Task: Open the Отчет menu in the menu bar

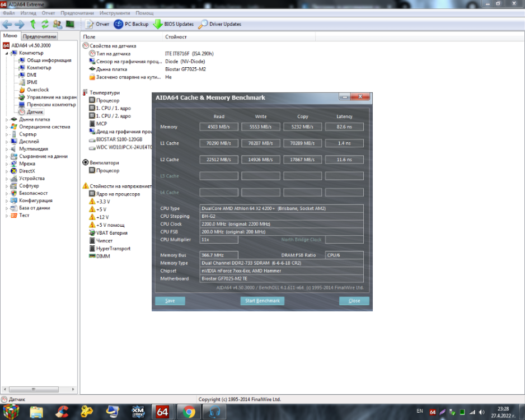Action: tap(48, 13)
